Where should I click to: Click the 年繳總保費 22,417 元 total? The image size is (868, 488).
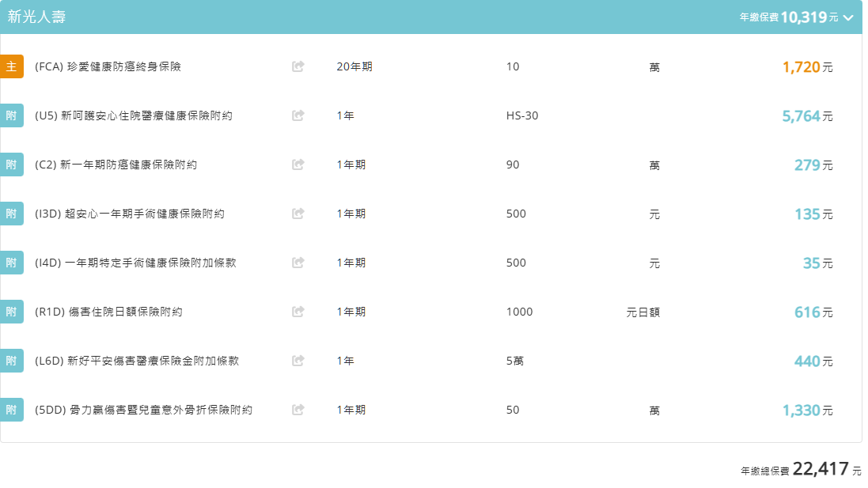click(801, 470)
